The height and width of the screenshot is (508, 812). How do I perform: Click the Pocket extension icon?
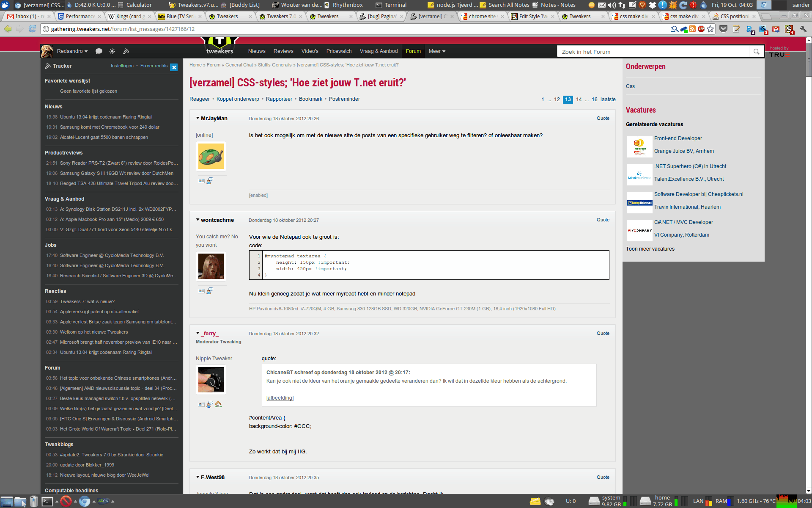pyautogui.click(x=724, y=29)
